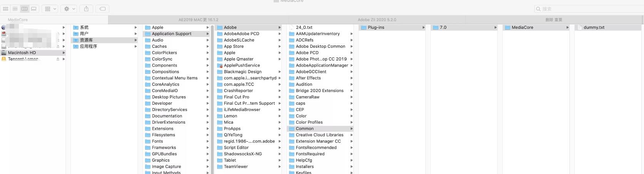
Task: Switch to icon view
Action: (x=6, y=8)
